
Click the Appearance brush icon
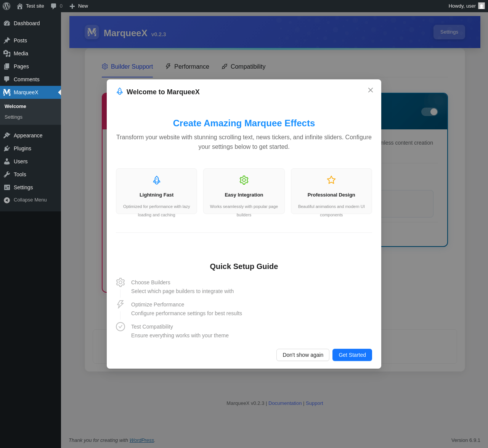tap(7, 135)
